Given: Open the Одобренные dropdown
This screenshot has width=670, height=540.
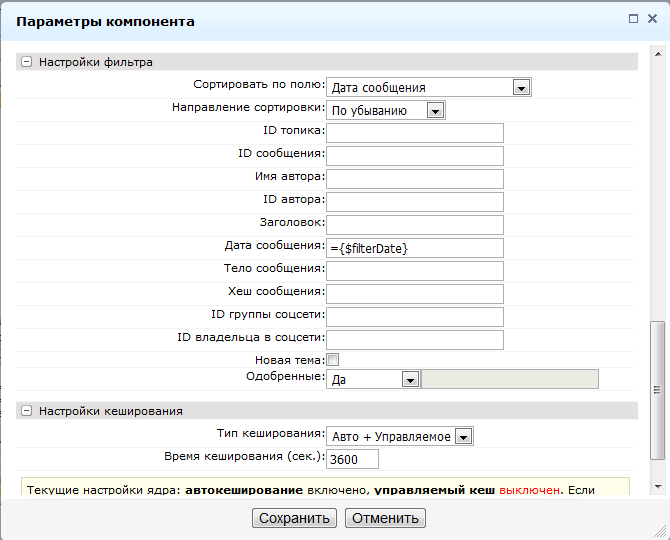Looking at the screenshot, I should (409, 380).
